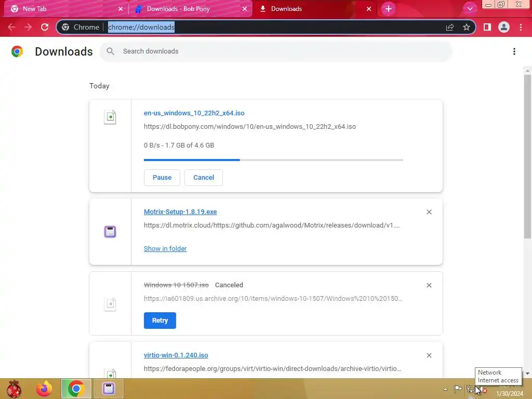Open the Chrome side panel

tap(487, 27)
